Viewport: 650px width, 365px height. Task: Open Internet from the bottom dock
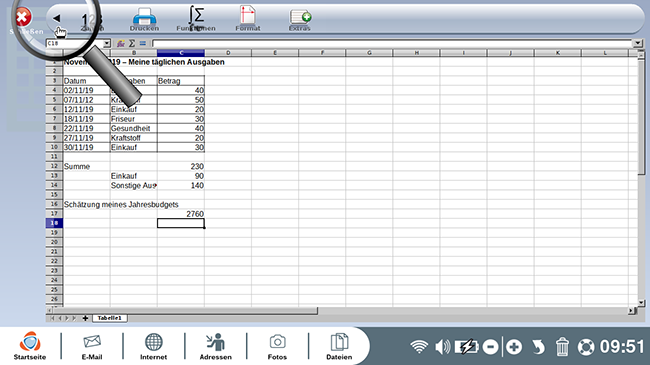coord(153,346)
